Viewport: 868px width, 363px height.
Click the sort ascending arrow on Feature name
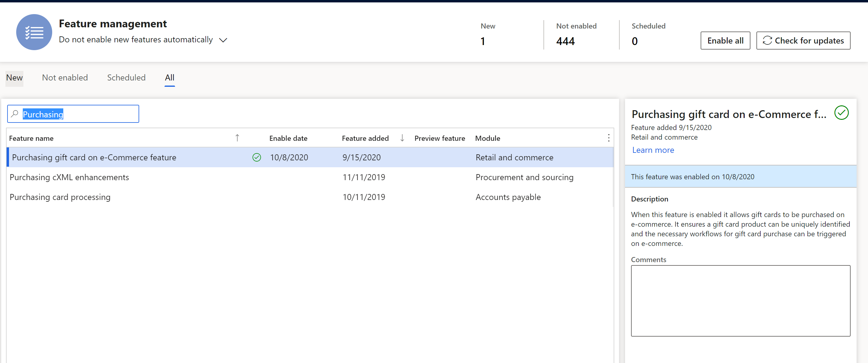coord(236,138)
